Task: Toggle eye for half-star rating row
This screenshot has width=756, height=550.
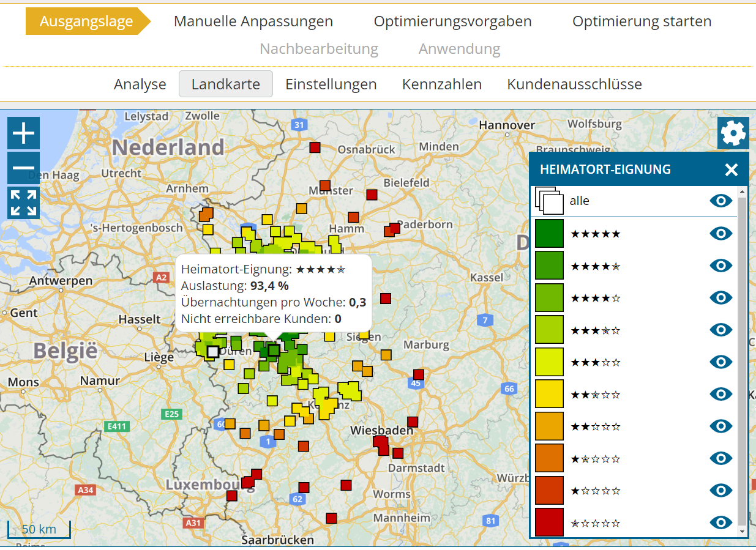Action: pos(721,522)
